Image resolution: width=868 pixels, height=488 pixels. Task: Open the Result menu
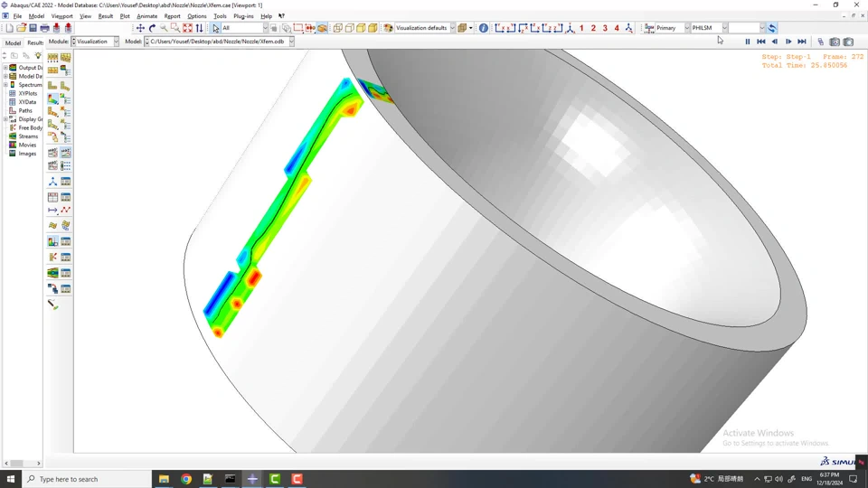(105, 16)
